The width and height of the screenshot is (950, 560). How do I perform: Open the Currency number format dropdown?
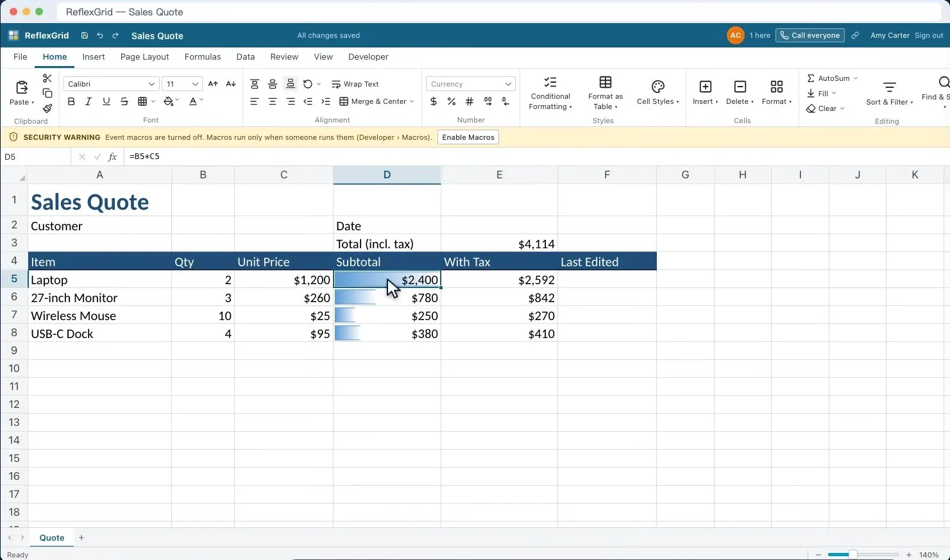click(x=470, y=84)
